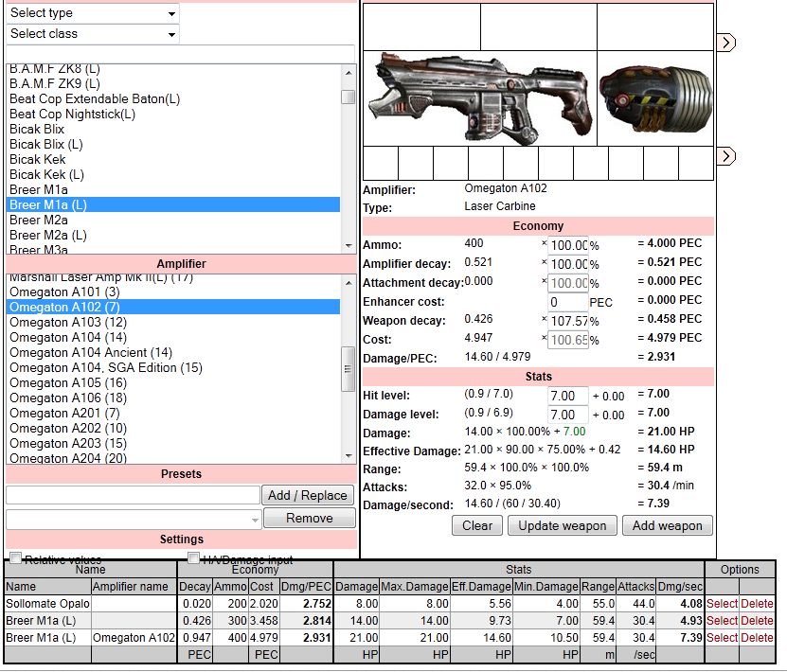Open the Select type dropdown

tap(92, 13)
